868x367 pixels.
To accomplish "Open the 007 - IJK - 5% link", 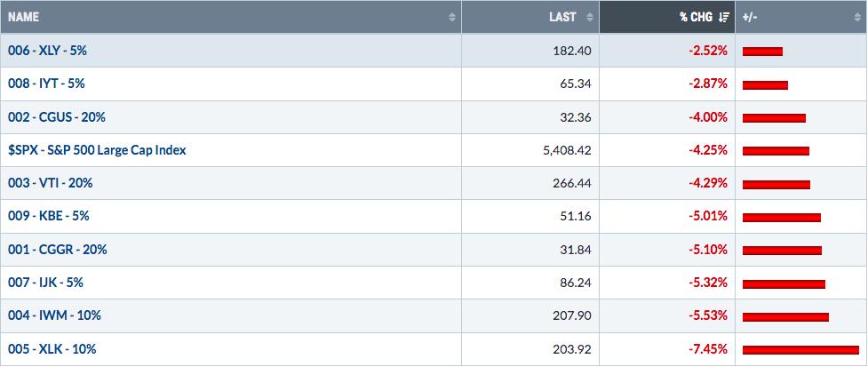I will [x=45, y=283].
